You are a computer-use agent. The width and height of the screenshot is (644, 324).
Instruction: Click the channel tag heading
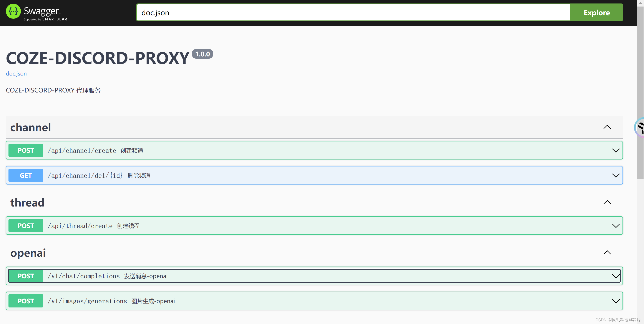[30, 128]
